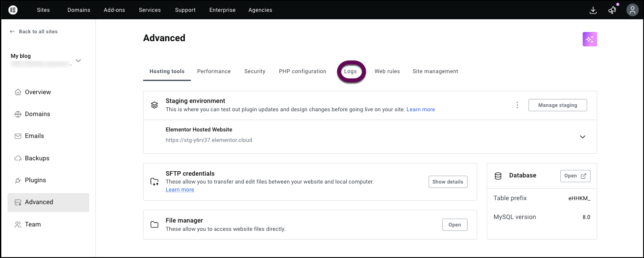Viewport: 644px width, 258px height.
Task: Open the PHP configuration tab
Action: pos(302,71)
